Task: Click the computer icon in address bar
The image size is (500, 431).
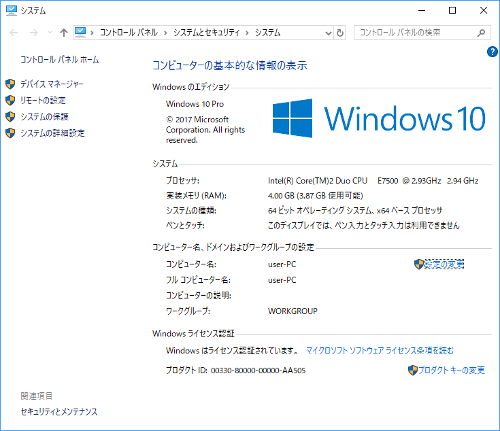Action: 80,32
